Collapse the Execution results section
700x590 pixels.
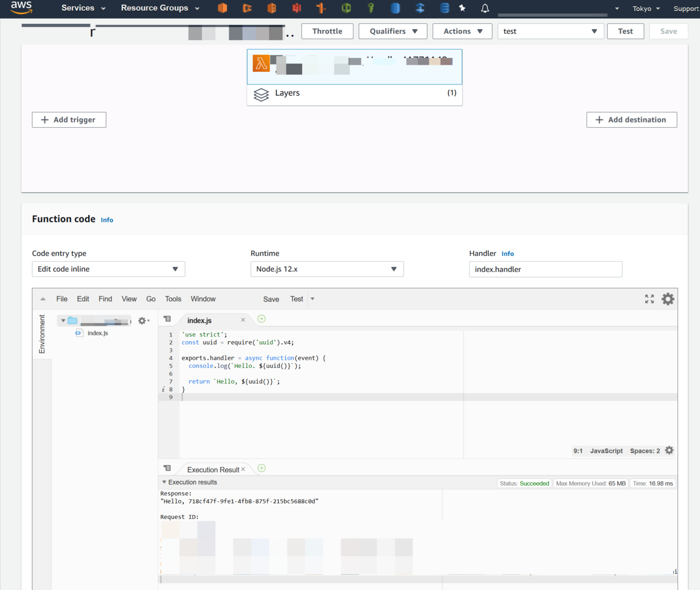(164, 482)
